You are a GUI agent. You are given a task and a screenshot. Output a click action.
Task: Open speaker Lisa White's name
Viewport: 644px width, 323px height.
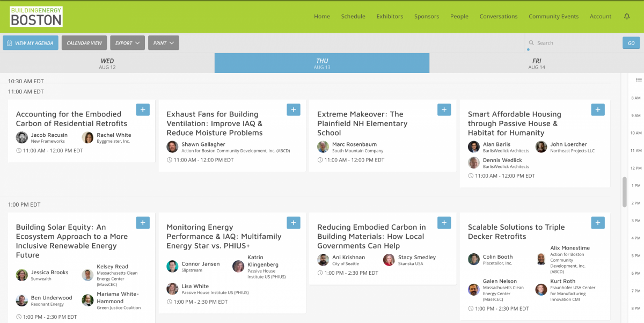coord(195,286)
